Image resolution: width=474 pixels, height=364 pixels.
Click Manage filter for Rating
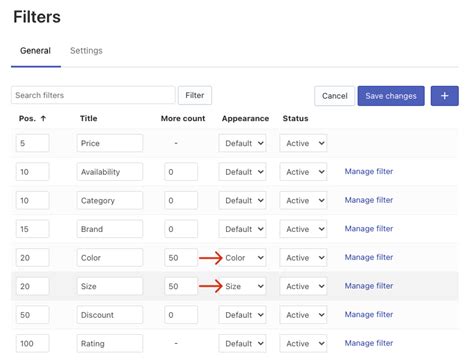pos(369,343)
